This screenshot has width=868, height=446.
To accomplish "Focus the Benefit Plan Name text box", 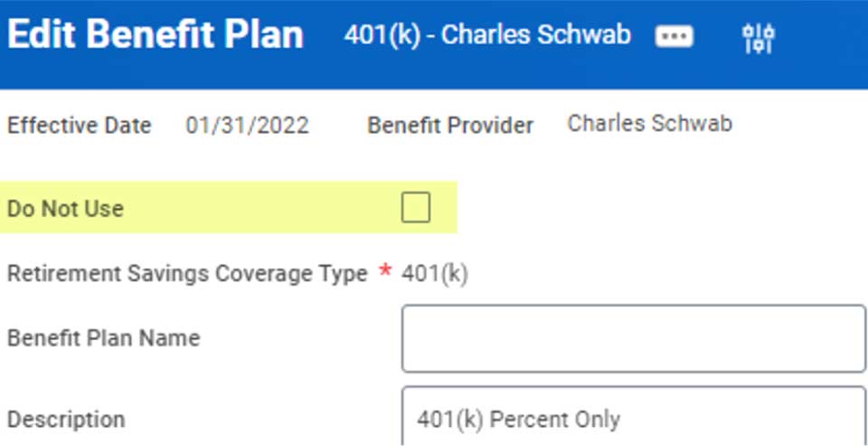I will click(x=633, y=338).
